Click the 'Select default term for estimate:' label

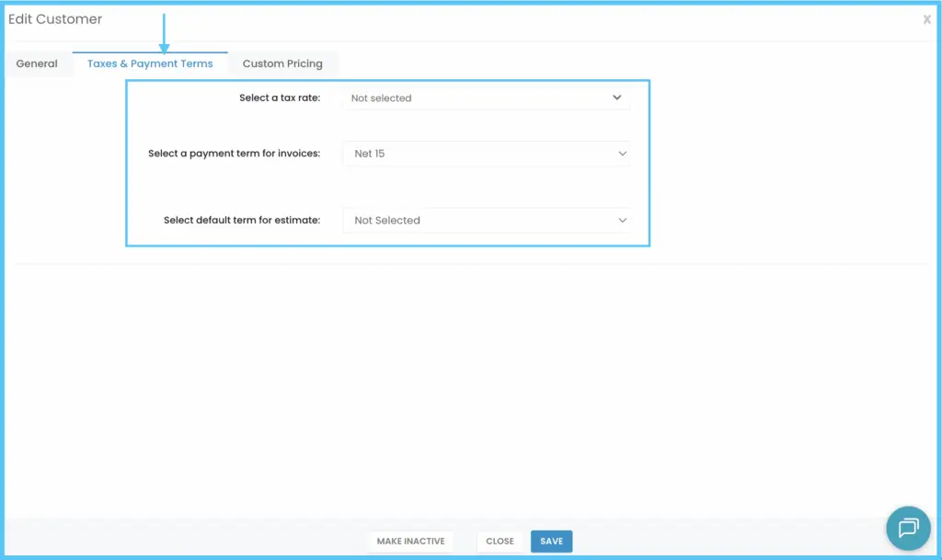point(242,221)
